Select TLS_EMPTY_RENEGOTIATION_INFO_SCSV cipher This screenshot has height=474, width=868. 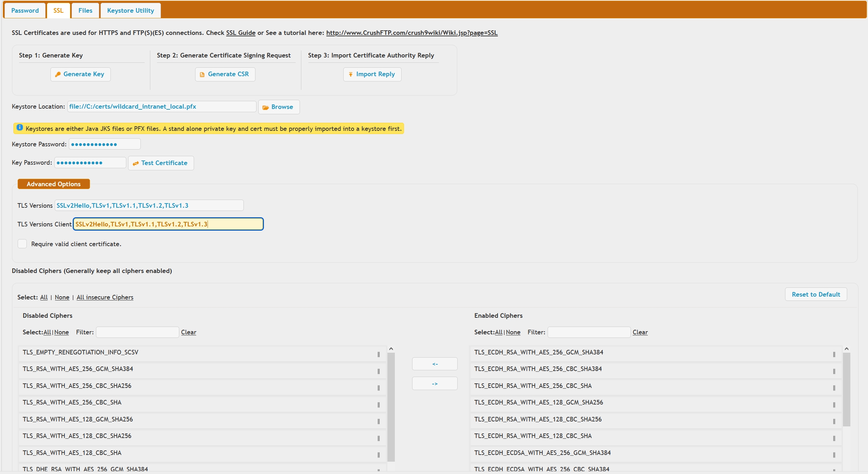tap(202, 353)
